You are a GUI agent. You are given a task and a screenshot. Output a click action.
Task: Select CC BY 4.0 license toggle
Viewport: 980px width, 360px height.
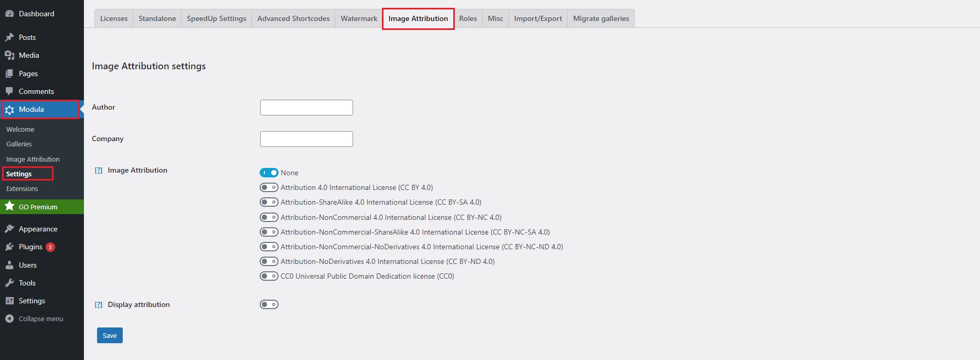pyautogui.click(x=269, y=187)
